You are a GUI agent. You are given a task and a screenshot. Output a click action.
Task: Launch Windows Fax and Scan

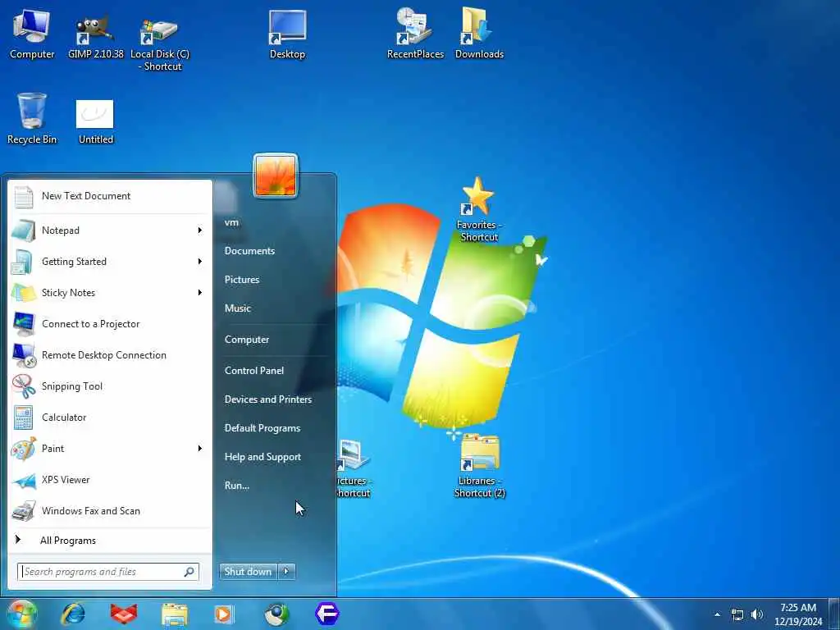point(111,510)
